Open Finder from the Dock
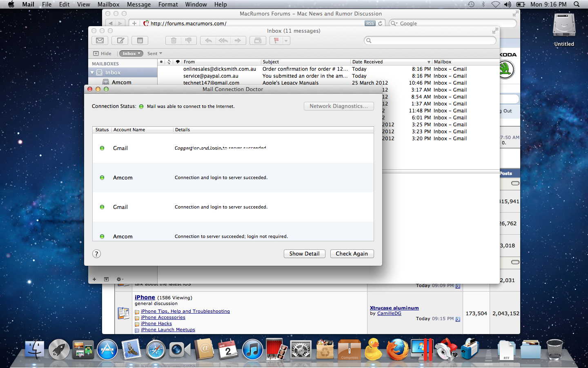588x368 pixels. coord(35,350)
